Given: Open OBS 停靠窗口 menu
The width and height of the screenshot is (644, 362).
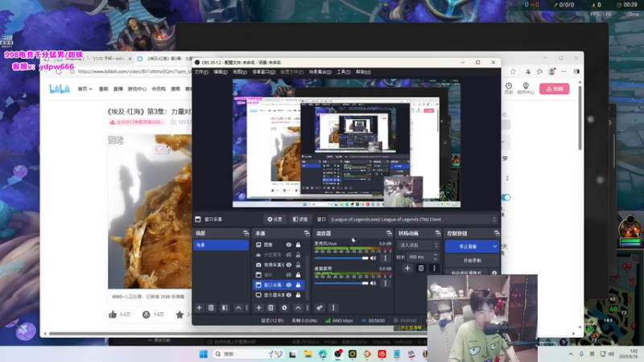Looking at the screenshot, I should (x=264, y=72).
